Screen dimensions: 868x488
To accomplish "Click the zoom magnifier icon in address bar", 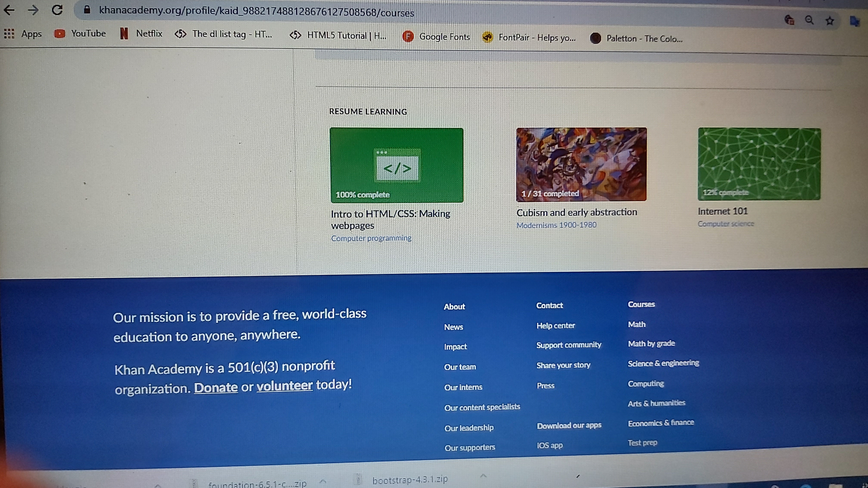I will [x=809, y=20].
